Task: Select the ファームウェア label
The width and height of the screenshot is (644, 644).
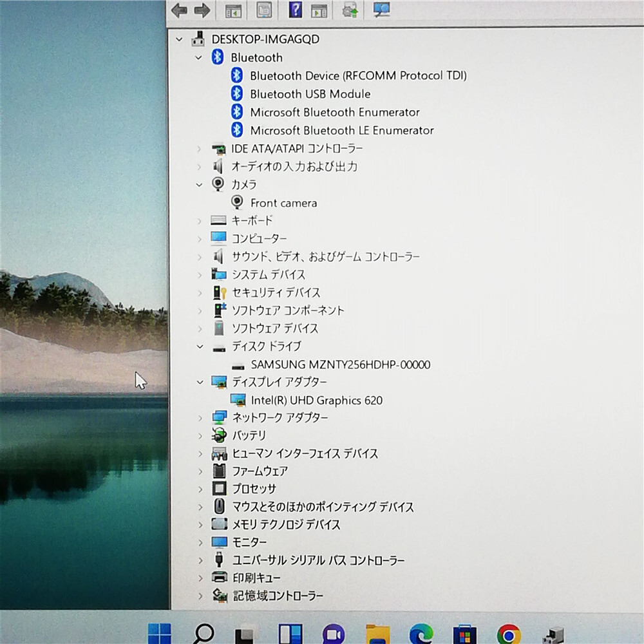Action: [x=260, y=471]
